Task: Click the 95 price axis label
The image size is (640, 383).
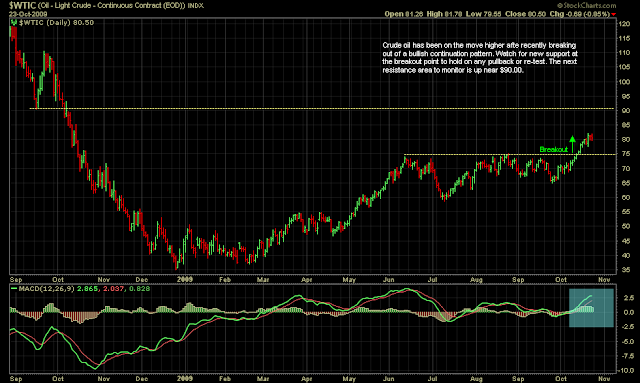Action: (x=626, y=96)
